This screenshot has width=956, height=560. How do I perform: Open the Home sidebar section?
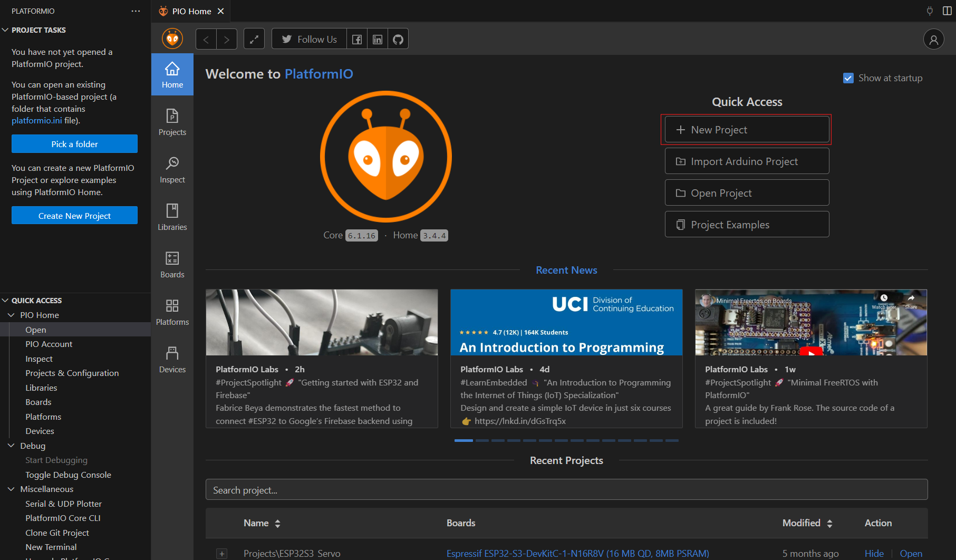tap(172, 75)
